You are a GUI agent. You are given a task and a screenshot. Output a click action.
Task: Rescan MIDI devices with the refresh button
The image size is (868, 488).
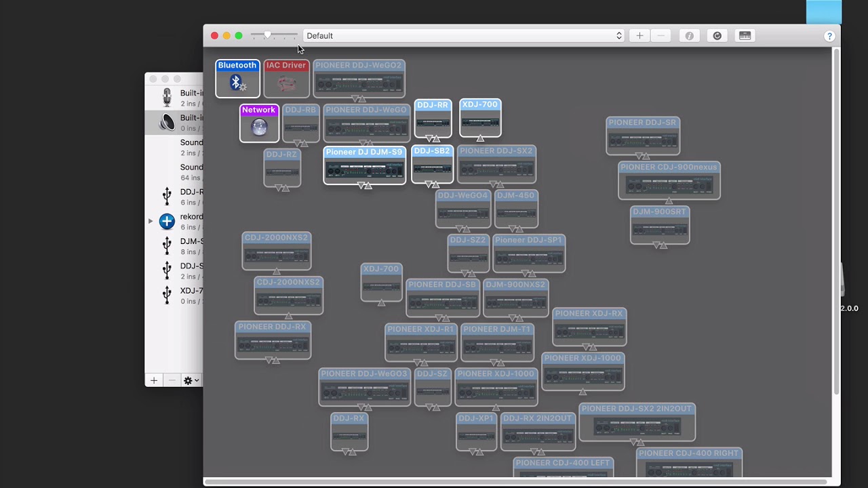click(x=717, y=36)
